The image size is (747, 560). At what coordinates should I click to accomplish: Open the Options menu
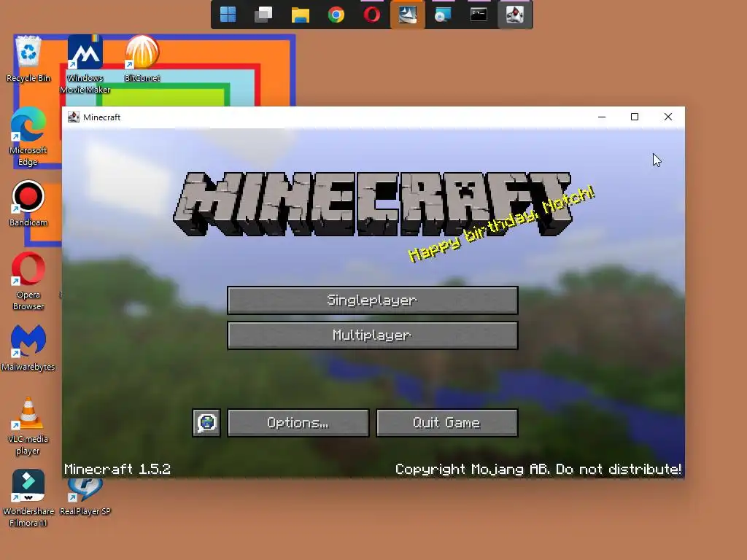[x=298, y=423]
